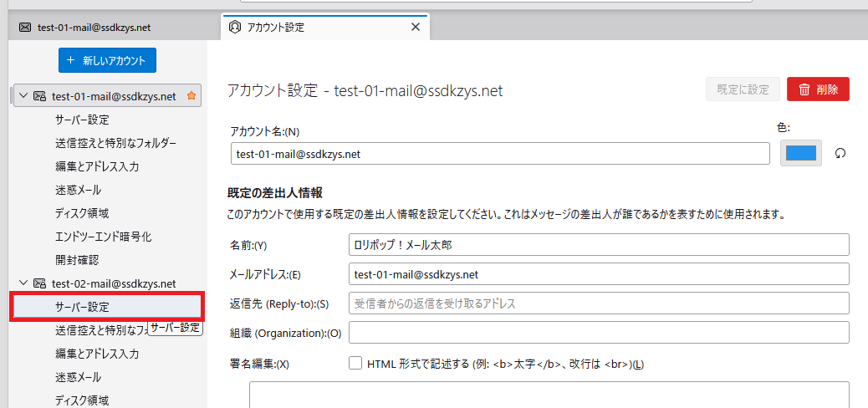Select エンドツーエンド暗号化 under test-01-mail

click(103, 237)
